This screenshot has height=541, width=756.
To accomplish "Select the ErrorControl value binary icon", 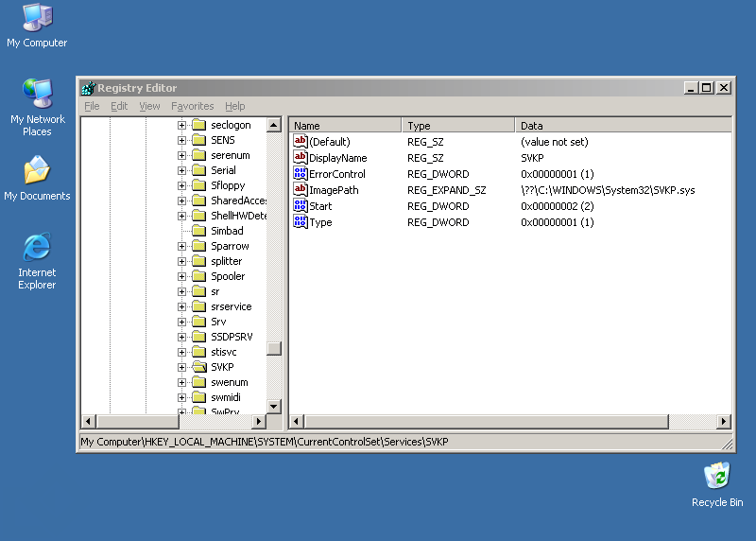I will 301,173.
